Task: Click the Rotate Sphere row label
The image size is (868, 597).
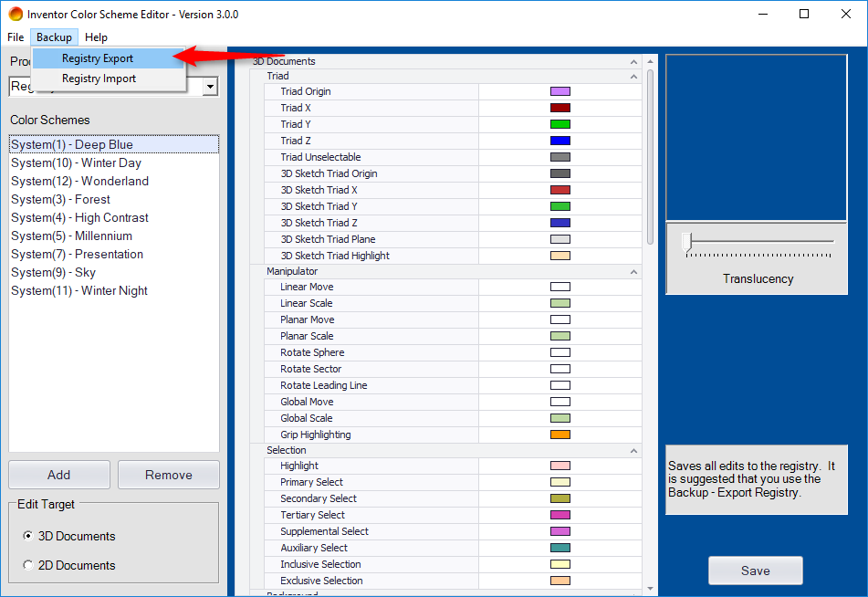Action: pos(312,352)
